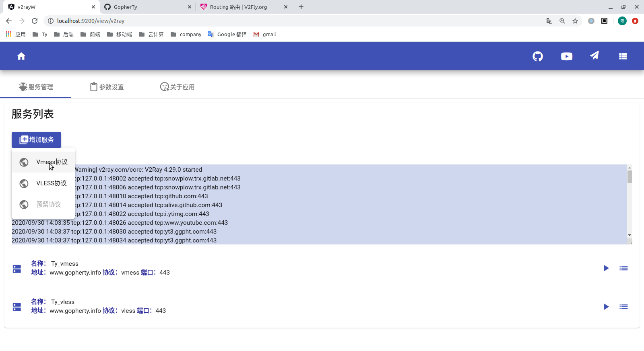644x351 pixels.
Task: Switch to the 关于应用 tab
Action: [x=178, y=87]
